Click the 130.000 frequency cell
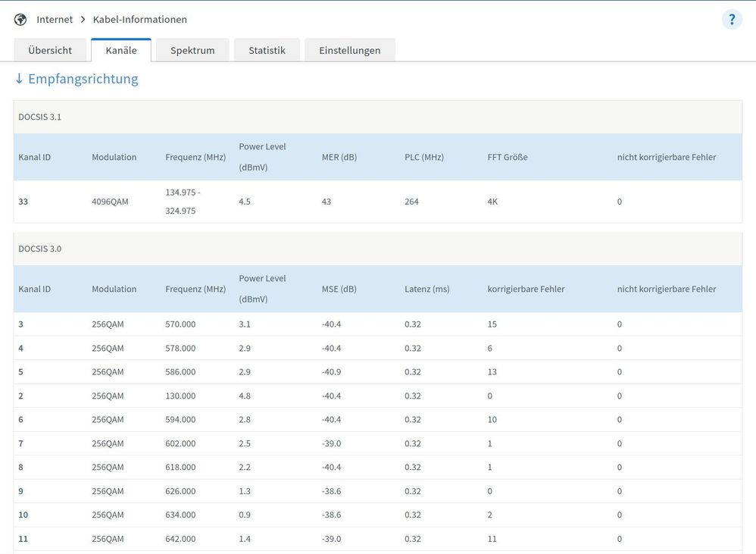This screenshot has height=554, width=756. click(x=180, y=396)
